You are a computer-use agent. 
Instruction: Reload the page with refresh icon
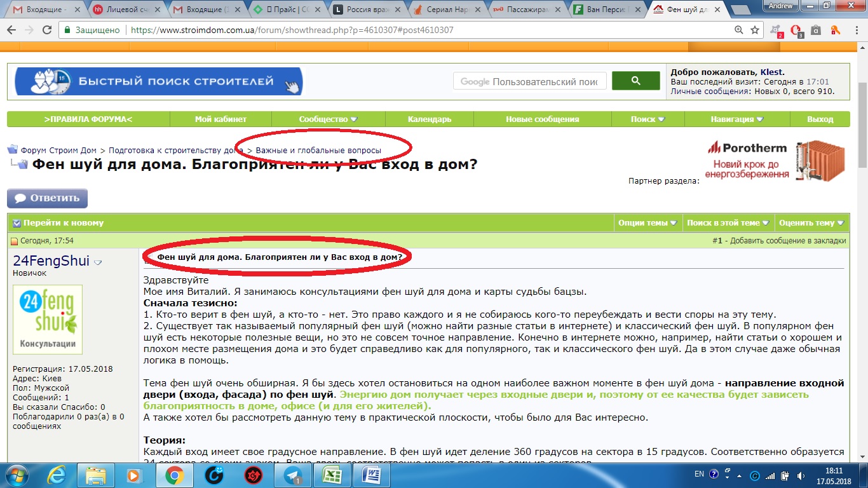(x=47, y=30)
